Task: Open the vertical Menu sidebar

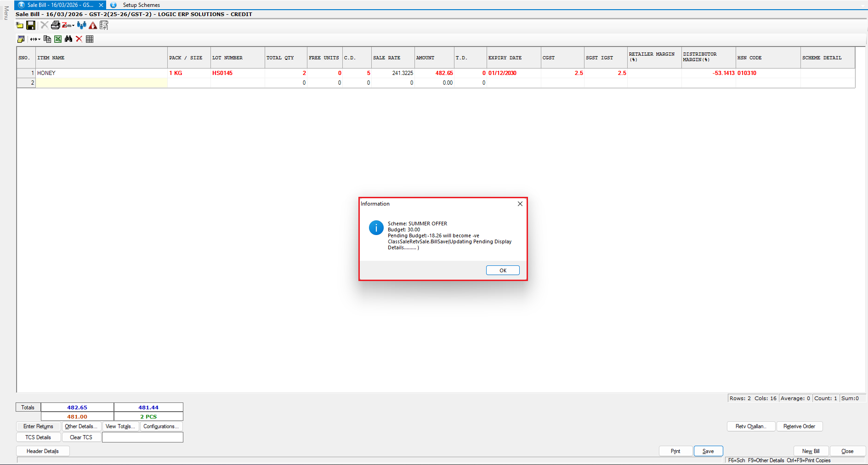Action: (6, 13)
